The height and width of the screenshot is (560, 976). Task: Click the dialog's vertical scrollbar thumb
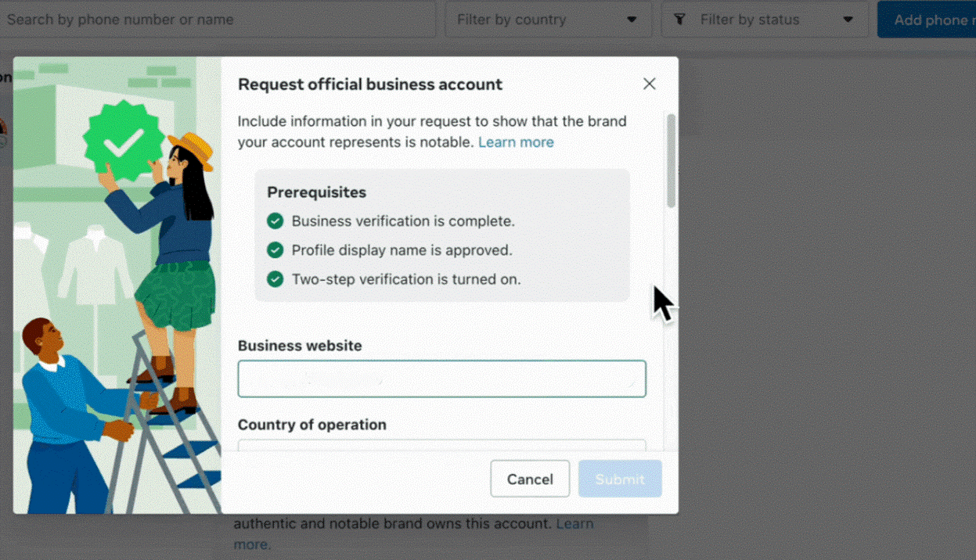pos(671,160)
